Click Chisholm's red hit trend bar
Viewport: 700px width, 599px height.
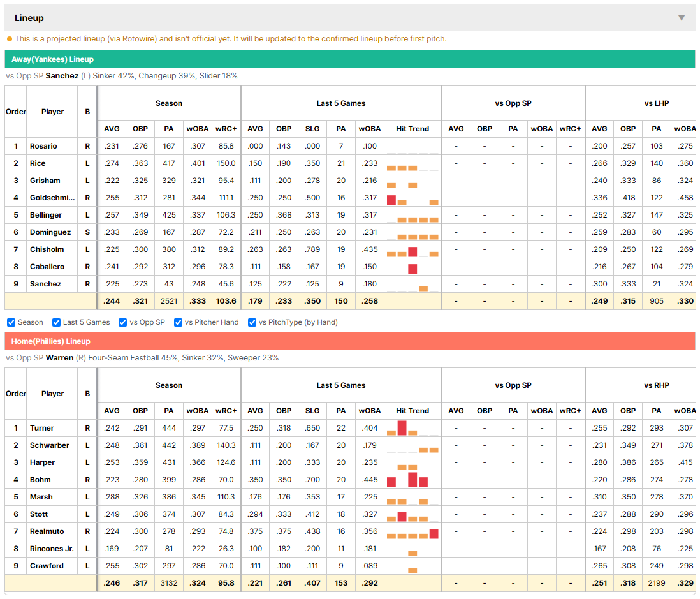click(x=412, y=251)
